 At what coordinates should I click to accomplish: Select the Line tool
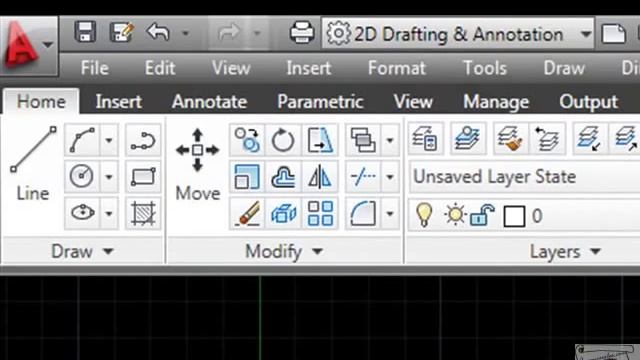[33, 163]
